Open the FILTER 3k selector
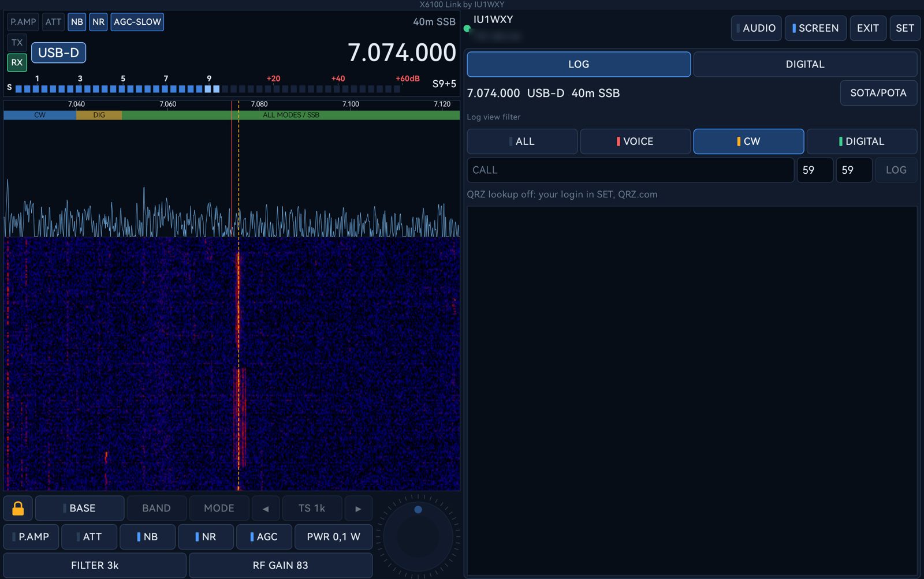Viewport: 924px width, 579px height. [95, 565]
